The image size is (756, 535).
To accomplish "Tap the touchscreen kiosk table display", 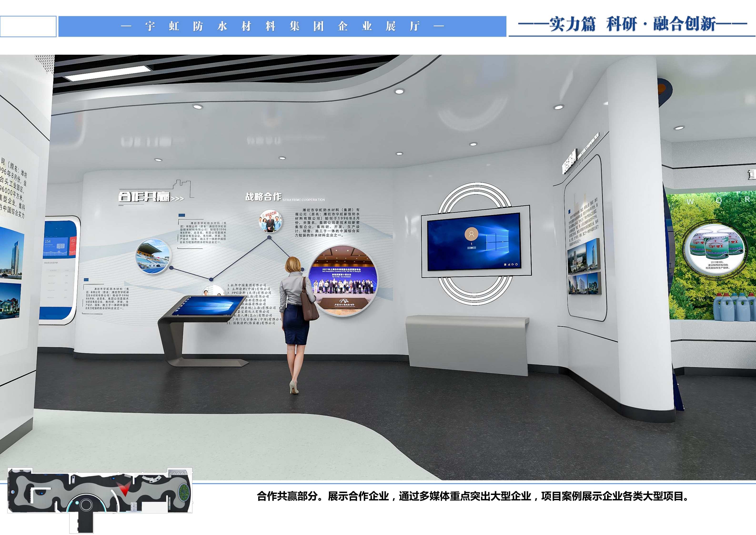I will 207,306.
